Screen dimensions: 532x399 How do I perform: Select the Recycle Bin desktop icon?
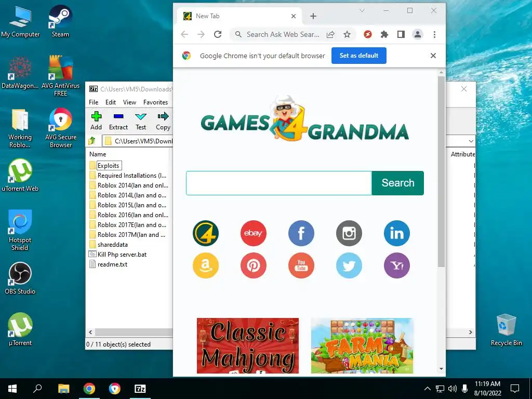pyautogui.click(x=506, y=330)
